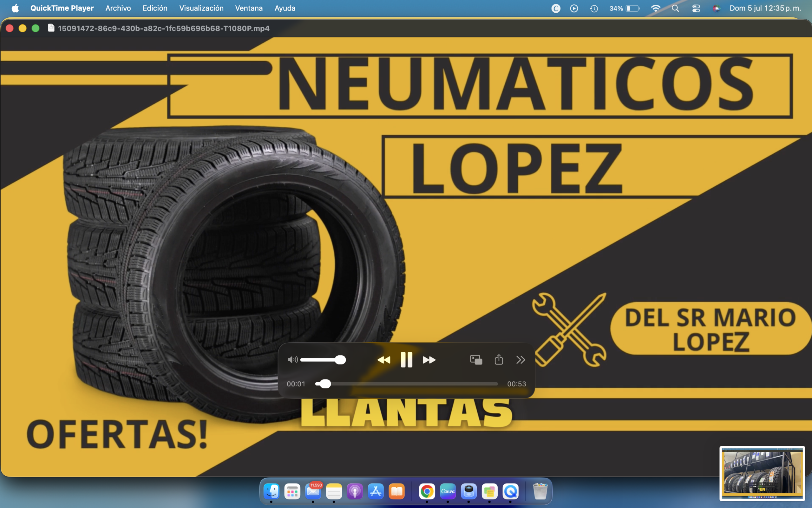Open Stickies app from the Dock
Viewport: 812px width, 508px height.
click(x=489, y=491)
